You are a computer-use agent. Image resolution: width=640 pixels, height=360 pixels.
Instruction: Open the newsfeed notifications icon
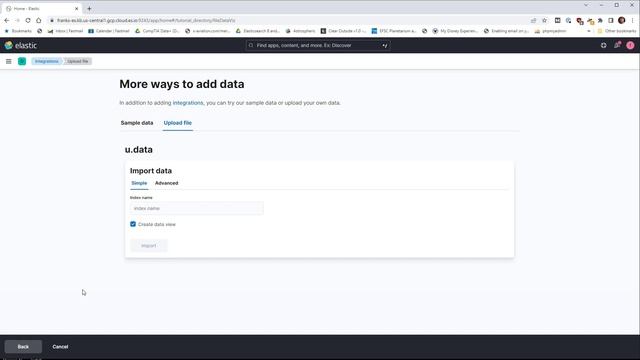[x=617, y=45]
